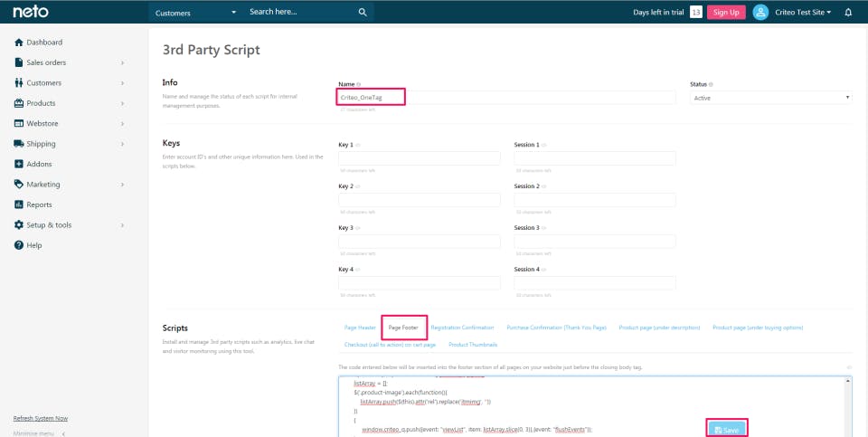Click the Marketing megaphone icon
This screenshot has width=868, height=437.
click(x=19, y=185)
